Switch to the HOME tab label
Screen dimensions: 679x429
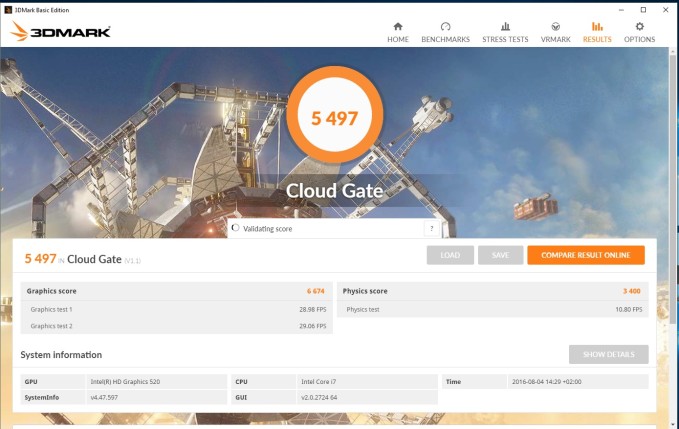pos(398,39)
